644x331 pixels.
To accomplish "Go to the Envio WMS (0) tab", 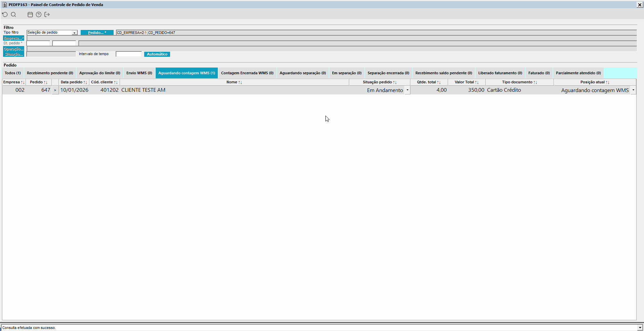I will (139, 73).
